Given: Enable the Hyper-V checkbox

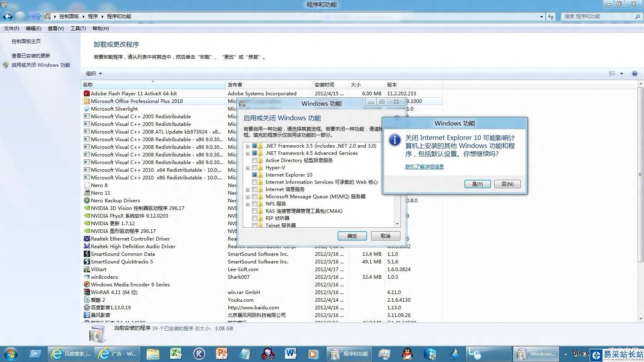Looking at the screenshot, I should 254,168.
